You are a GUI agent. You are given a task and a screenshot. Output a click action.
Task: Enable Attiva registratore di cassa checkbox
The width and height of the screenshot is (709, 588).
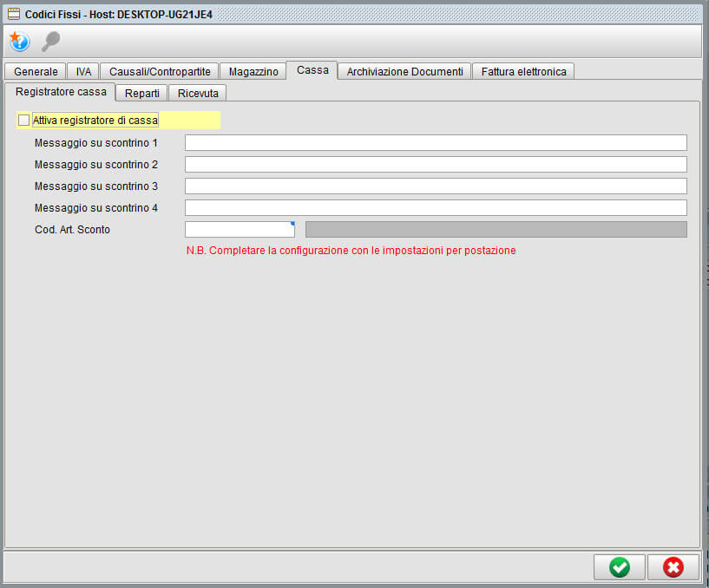click(x=23, y=121)
